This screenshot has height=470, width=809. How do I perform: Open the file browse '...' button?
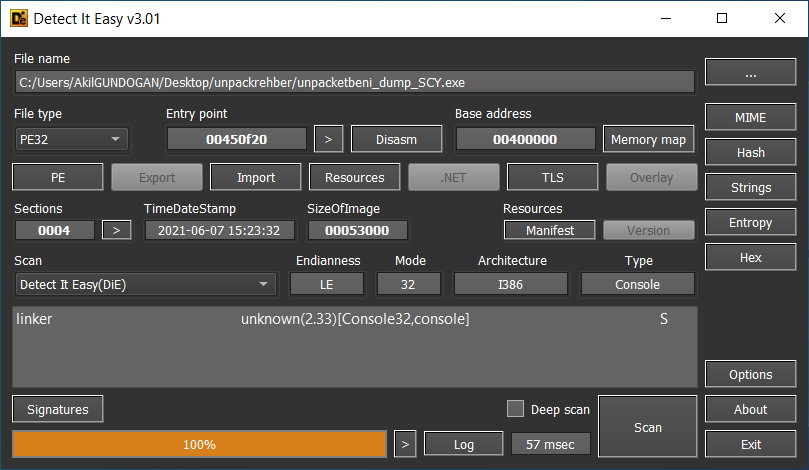click(x=750, y=72)
